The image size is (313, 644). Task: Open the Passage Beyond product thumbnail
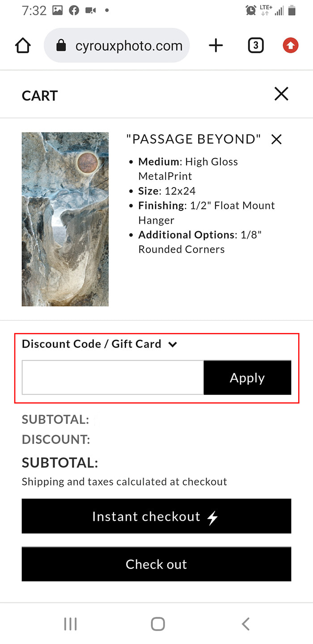click(x=65, y=219)
